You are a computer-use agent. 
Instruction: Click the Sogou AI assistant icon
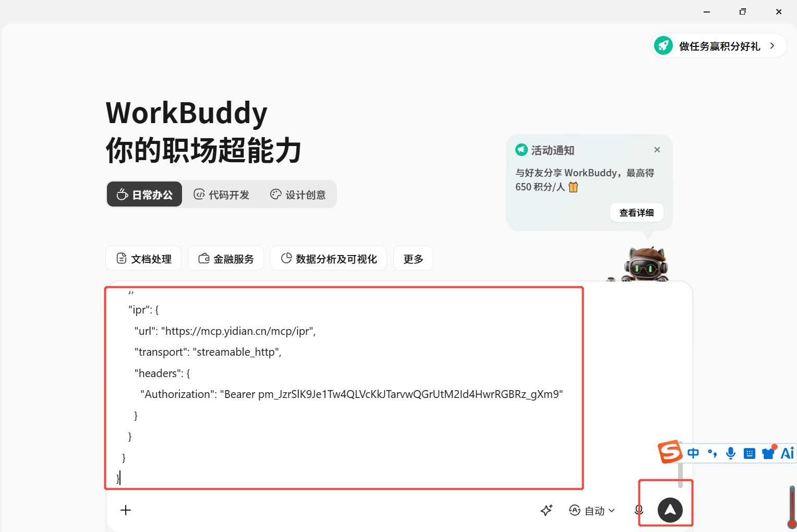(x=788, y=453)
